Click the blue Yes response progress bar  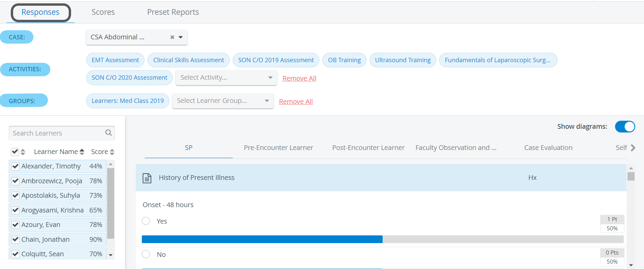262,239
